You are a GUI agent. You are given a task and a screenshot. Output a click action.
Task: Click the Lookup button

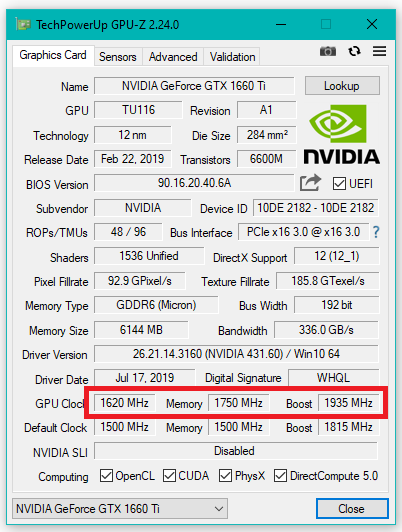click(x=342, y=86)
